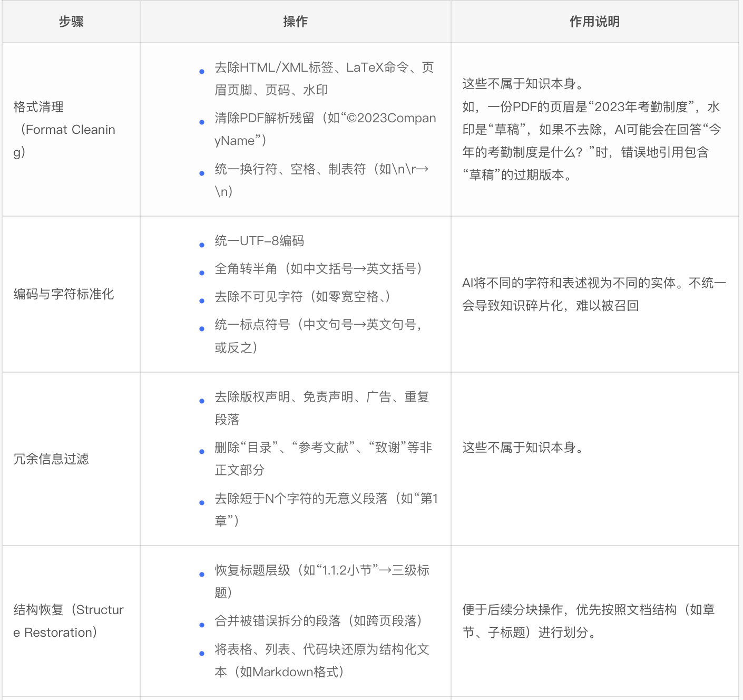This screenshot has width=743, height=700.
Task: Click the 合并被错误拆分的段落 bullet item
Action: (318, 621)
